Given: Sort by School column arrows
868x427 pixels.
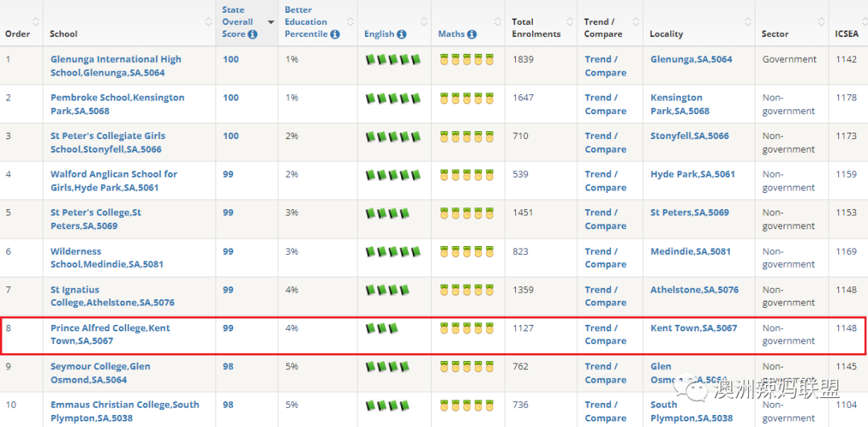Looking at the screenshot, I should (209, 22).
